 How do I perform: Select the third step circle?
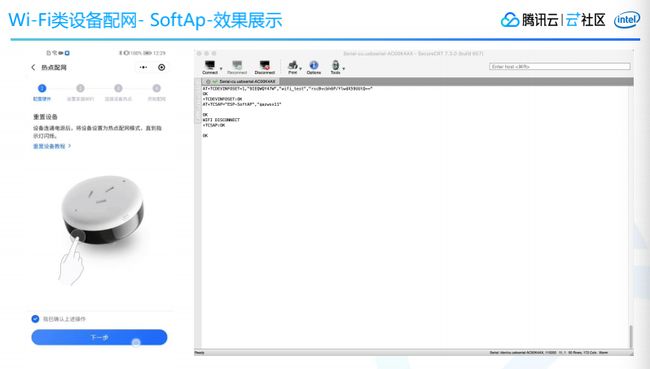(119, 88)
